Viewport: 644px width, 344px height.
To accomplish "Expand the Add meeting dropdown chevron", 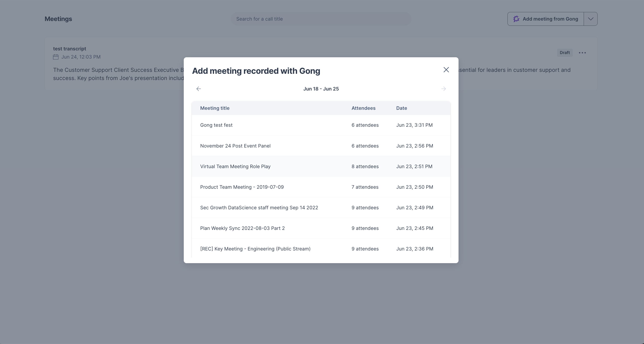I will 591,19.
